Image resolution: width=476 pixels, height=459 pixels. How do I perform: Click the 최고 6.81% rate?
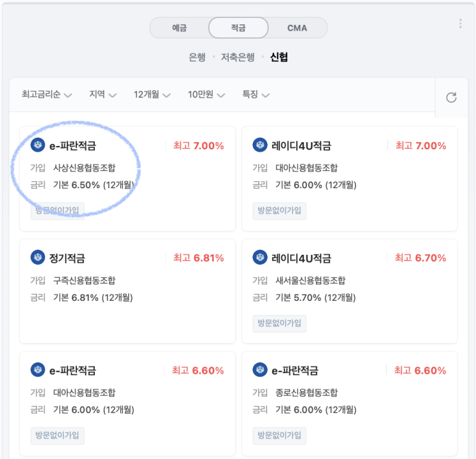pyautogui.click(x=199, y=258)
